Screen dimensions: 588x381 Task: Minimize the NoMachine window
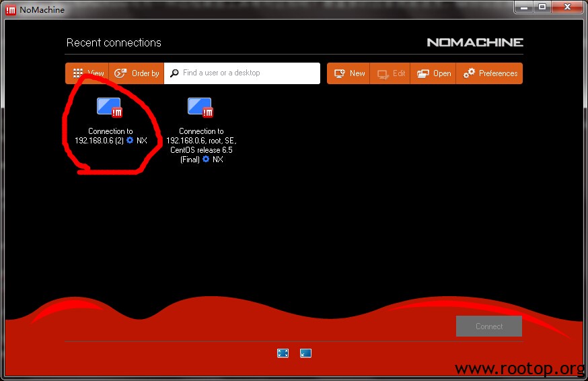pos(524,7)
